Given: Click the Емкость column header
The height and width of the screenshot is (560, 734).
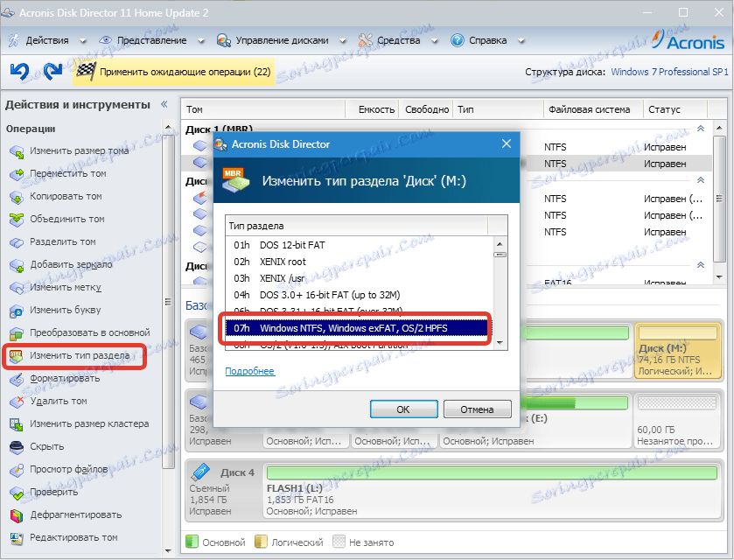Looking at the screenshot, I should [373, 109].
